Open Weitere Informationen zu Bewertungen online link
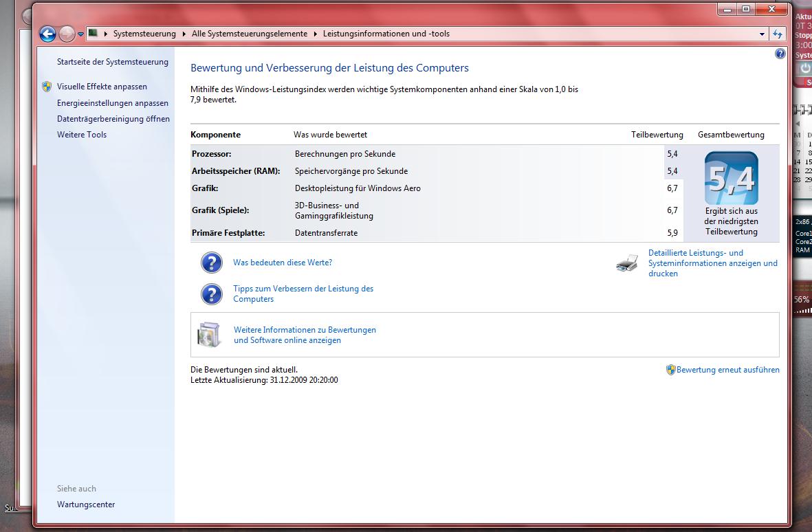This screenshot has height=532, width=812. [305, 335]
